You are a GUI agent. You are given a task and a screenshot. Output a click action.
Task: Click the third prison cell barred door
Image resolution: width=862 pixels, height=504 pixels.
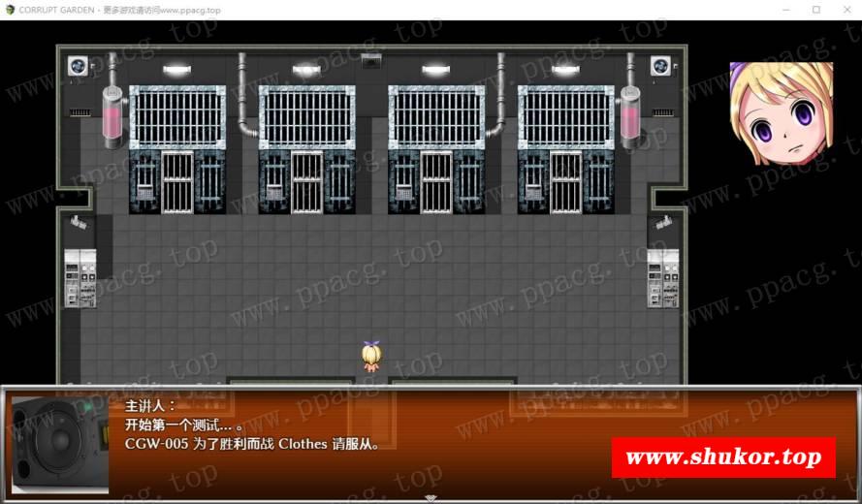coord(436,182)
